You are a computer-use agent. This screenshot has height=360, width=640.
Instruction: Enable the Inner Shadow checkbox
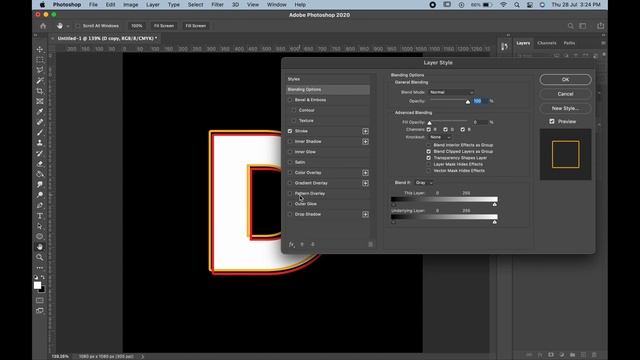pyautogui.click(x=290, y=142)
